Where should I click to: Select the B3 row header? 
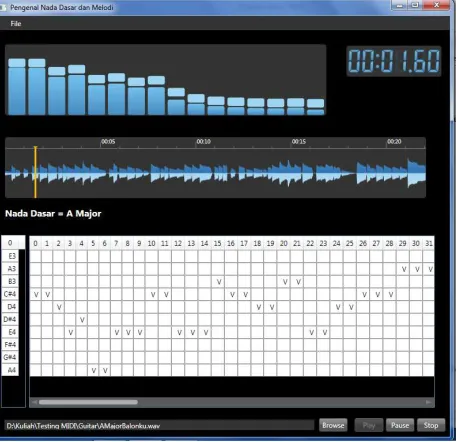[10, 281]
